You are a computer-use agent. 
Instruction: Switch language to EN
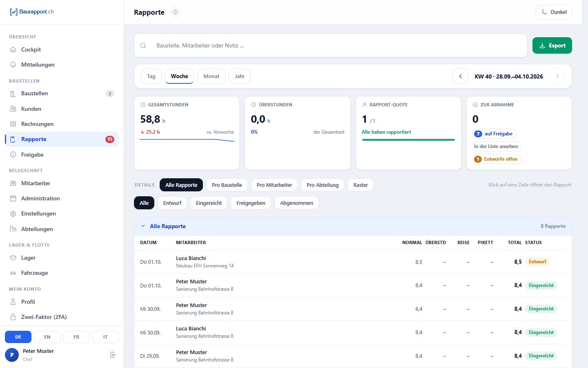point(47,337)
